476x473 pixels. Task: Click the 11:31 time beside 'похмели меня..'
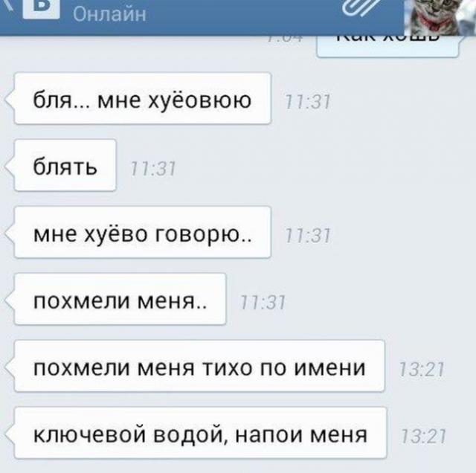click(263, 303)
